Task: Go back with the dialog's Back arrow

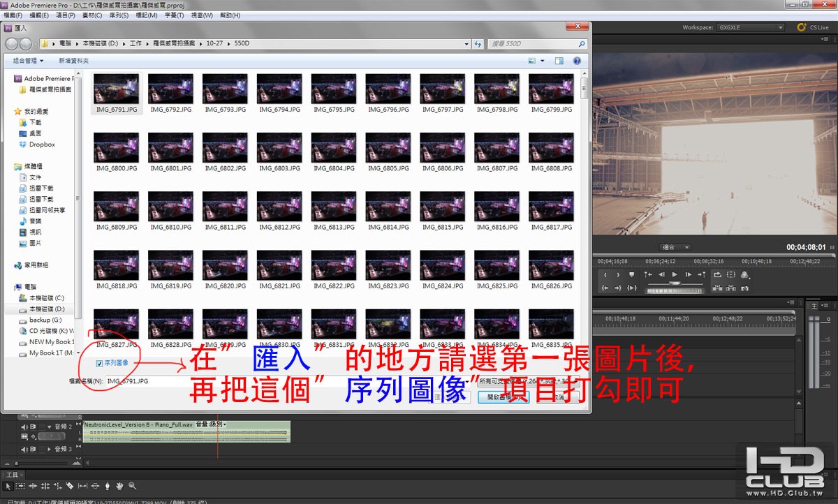Action: pyautogui.click(x=12, y=44)
